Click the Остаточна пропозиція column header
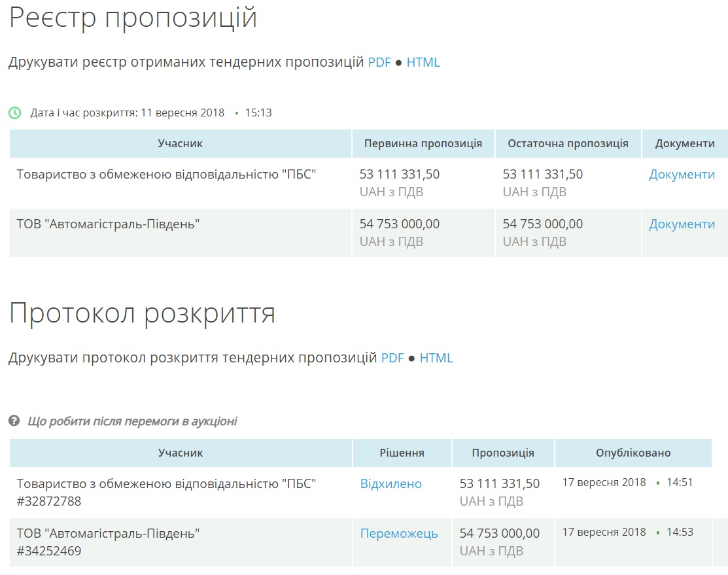Viewport: 728px width, 575px height. click(x=568, y=144)
